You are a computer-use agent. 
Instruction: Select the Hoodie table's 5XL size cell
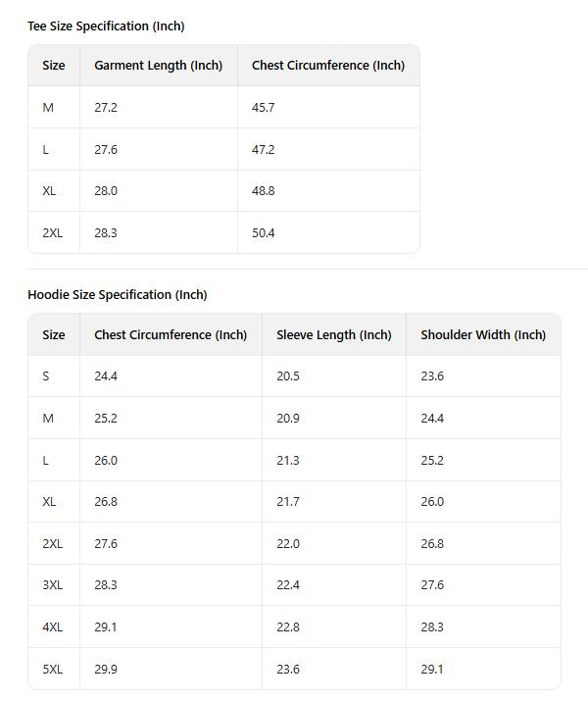point(52,670)
